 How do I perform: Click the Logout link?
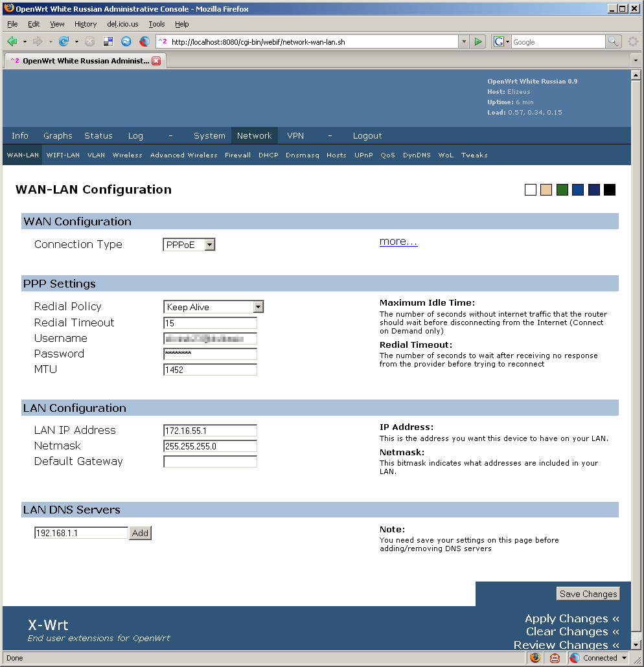tap(367, 135)
